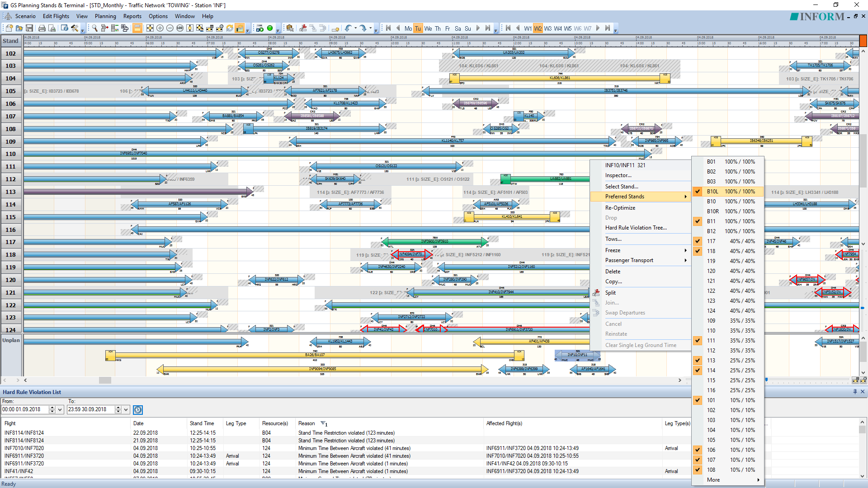Click the zoom out minus icon
Image resolution: width=868 pixels, height=488 pixels.
pos(170,28)
